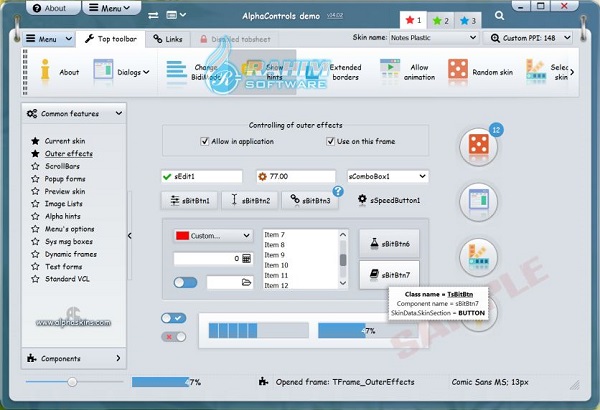Screen dimensions: 600x410
Task: Select Outer effects in the sidebar
Action: tap(69, 154)
